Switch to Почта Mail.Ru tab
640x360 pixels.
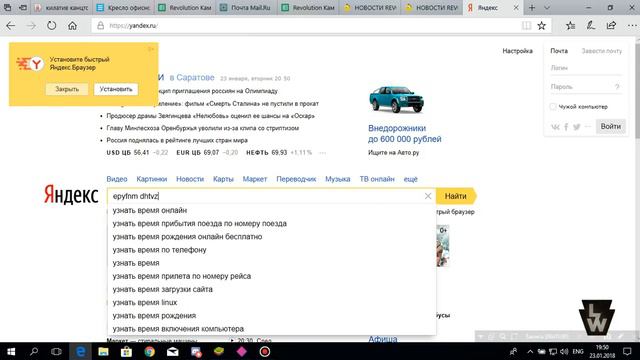click(x=247, y=7)
